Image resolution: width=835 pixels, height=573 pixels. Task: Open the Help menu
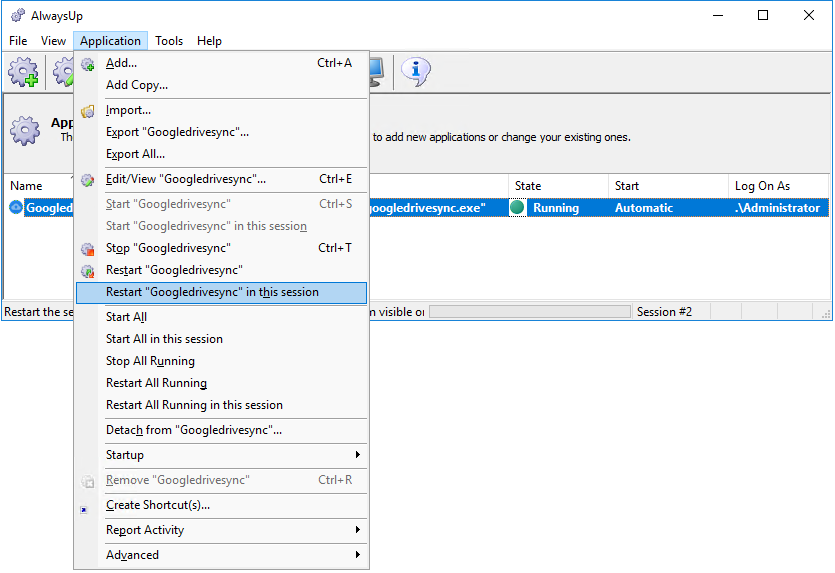[209, 40]
